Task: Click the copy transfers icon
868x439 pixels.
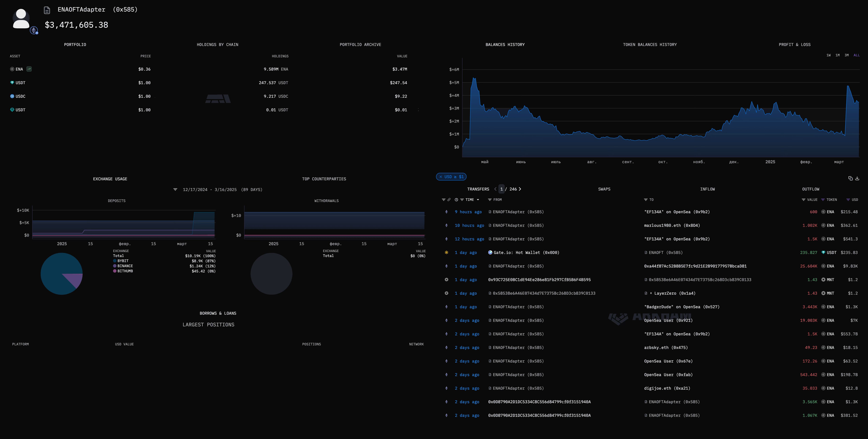Action: [850, 178]
